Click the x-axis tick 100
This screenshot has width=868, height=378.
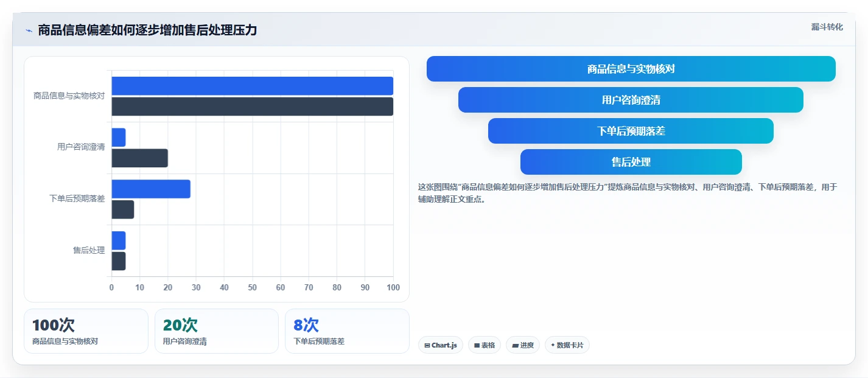click(393, 287)
